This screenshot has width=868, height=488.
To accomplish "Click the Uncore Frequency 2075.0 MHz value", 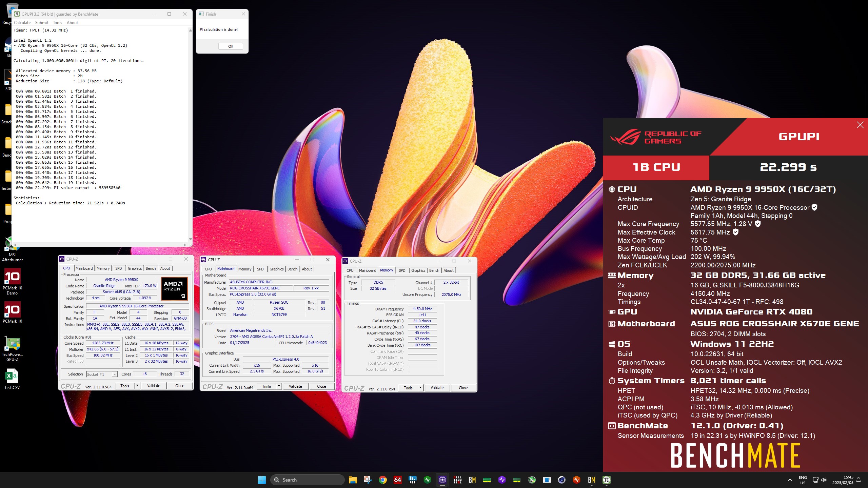I will (451, 294).
